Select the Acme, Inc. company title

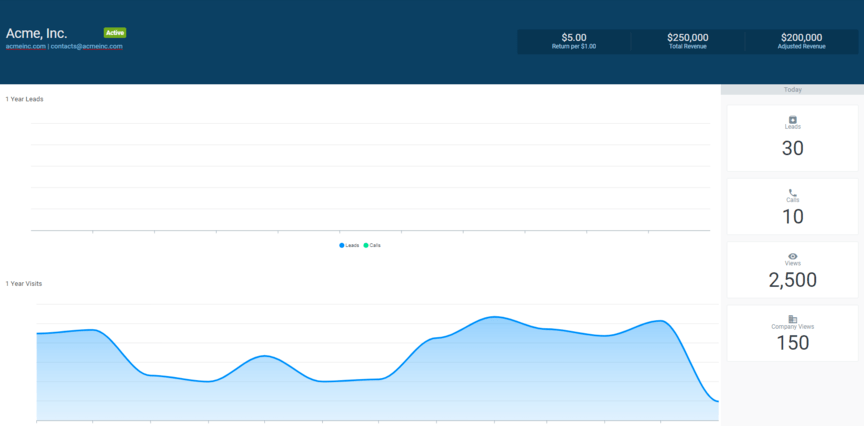[36, 33]
